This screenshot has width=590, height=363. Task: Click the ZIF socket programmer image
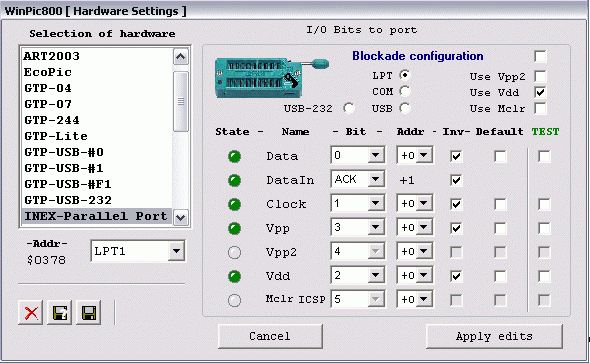[272, 77]
